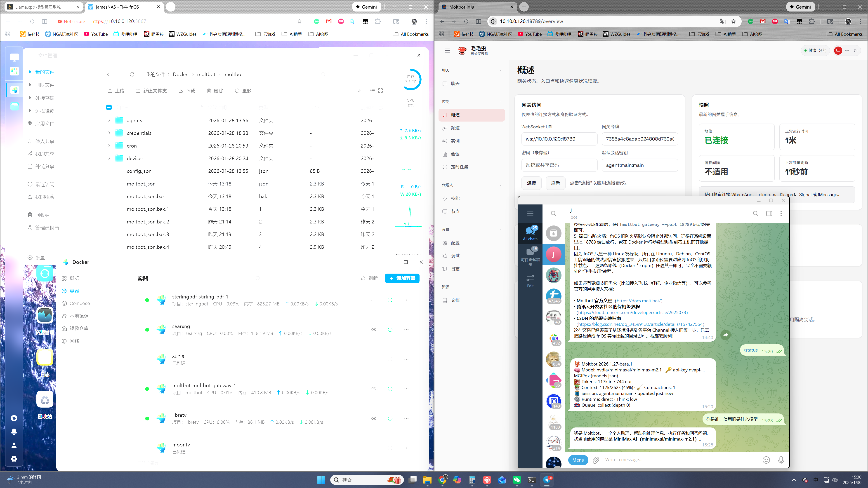The image size is (868, 488).
Task: Click the 添加容器 button
Action: 402,278
